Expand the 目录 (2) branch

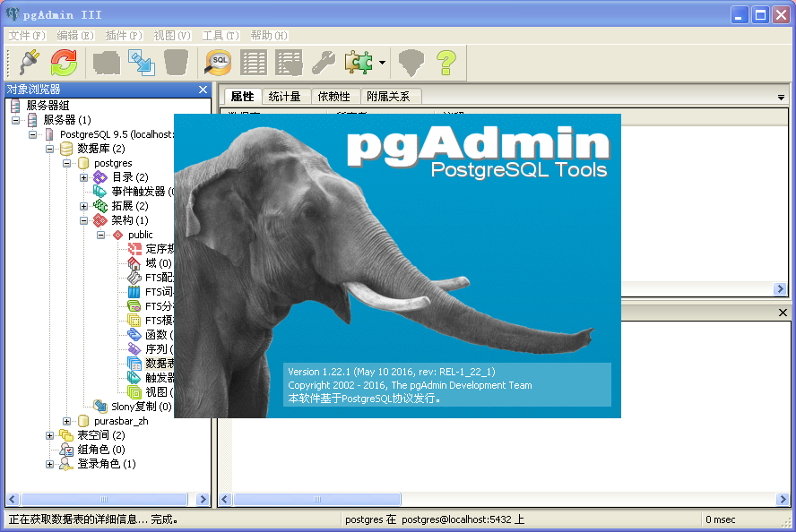pyautogui.click(x=83, y=177)
